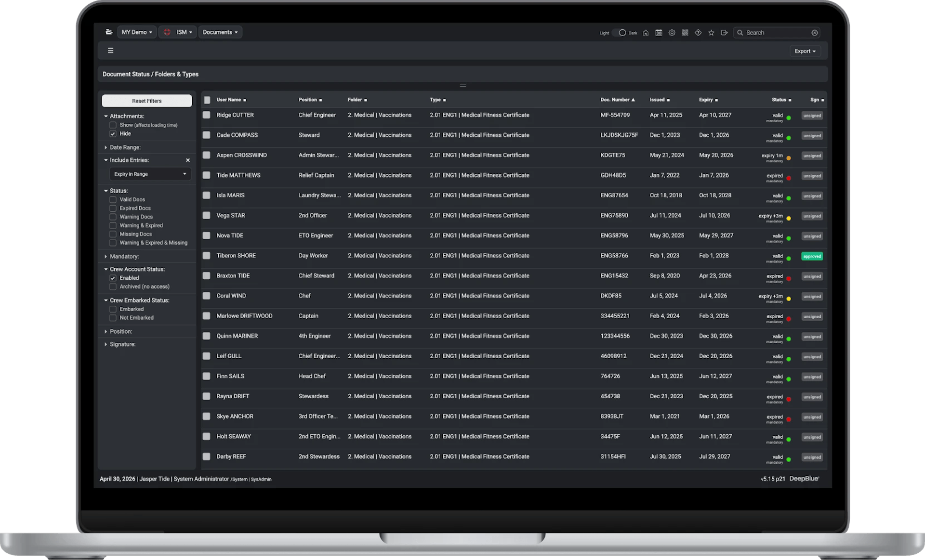Screen dimensions: 925x560
Task: Clear the search with the circled X icon
Action: coord(815,33)
